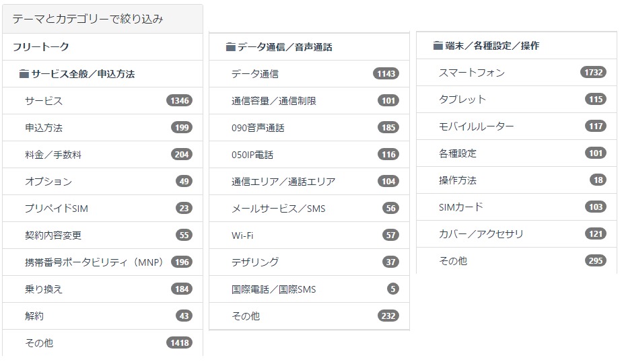
Task: Filter by 携帯番号ポータビリティ（MNP）
Action: 94,262
